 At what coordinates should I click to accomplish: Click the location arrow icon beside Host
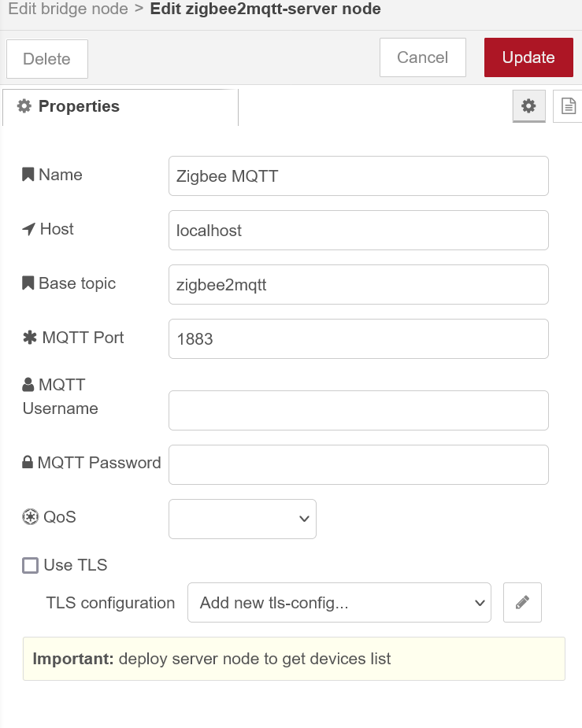click(28, 228)
